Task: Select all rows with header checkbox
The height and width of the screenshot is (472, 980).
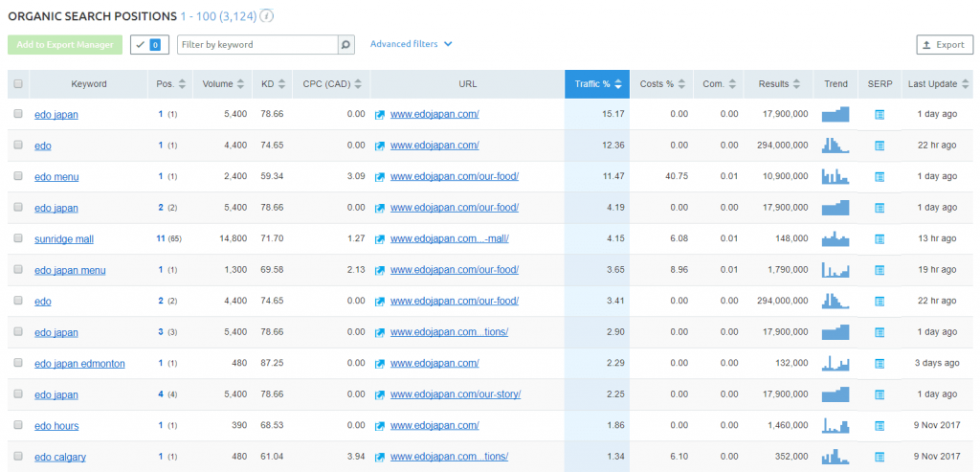Action: tap(18, 84)
